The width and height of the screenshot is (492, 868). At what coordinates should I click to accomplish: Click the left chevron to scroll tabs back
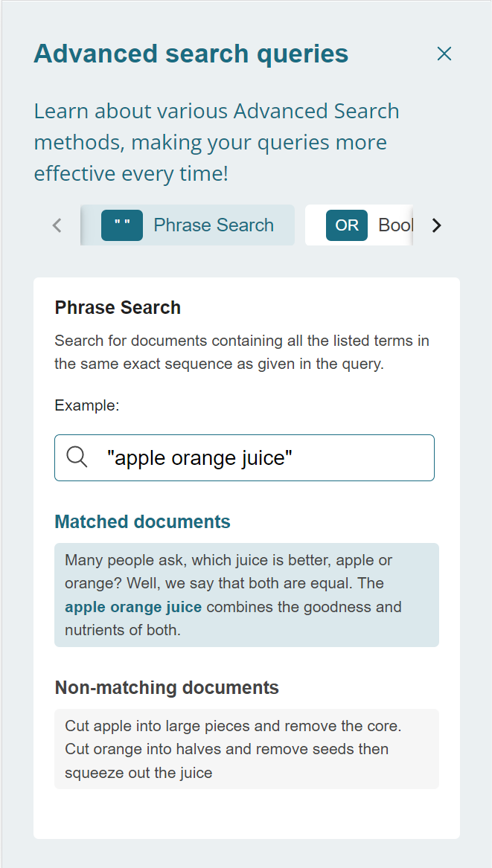pos(57,225)
